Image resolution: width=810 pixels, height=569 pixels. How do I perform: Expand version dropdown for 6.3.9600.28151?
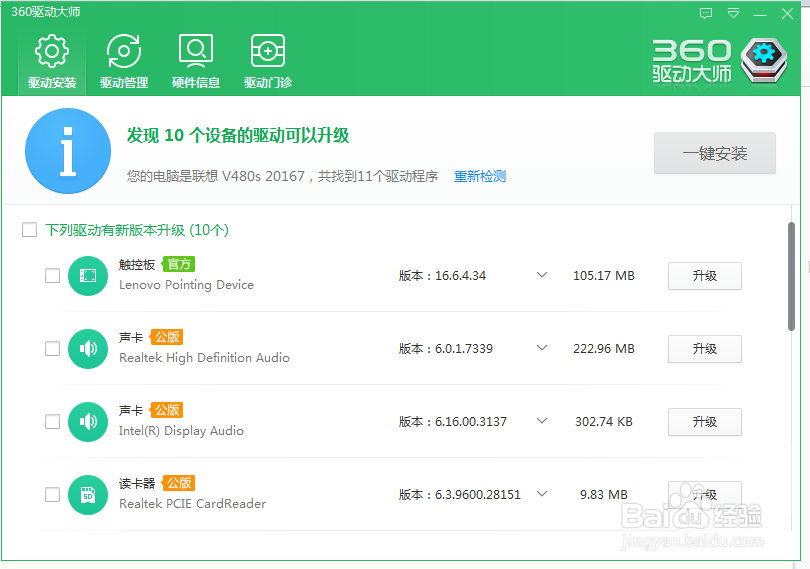click(x=542, y=494)
